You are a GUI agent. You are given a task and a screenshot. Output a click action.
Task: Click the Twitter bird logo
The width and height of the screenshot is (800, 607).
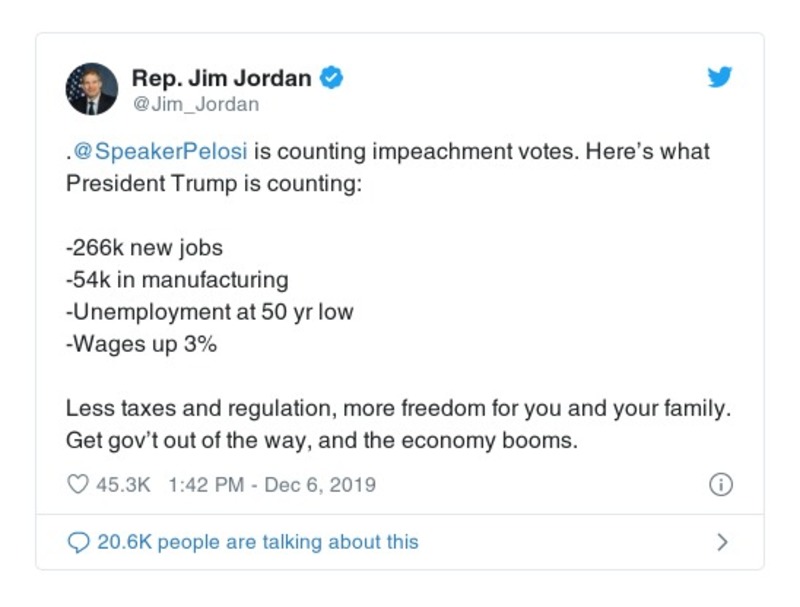(x=720, y=78)
